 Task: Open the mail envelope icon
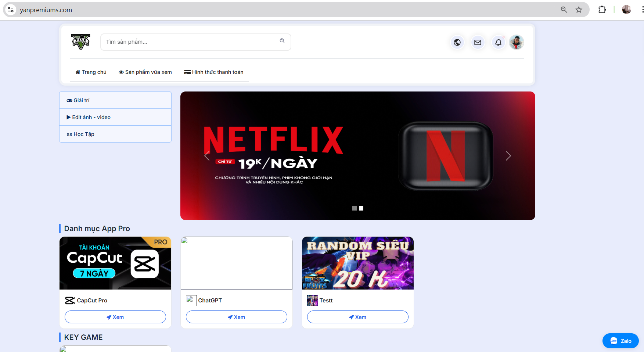click(x=478, y=42)
